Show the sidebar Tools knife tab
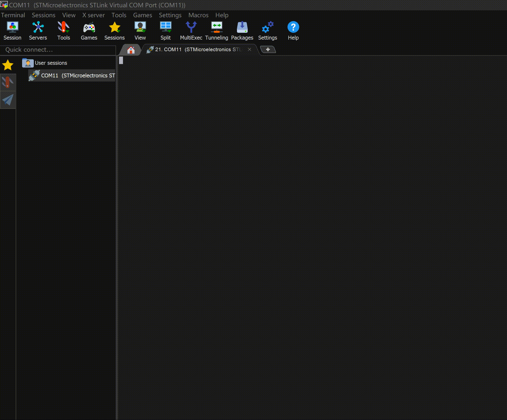507x420 pixels. (x=8, y=82)
